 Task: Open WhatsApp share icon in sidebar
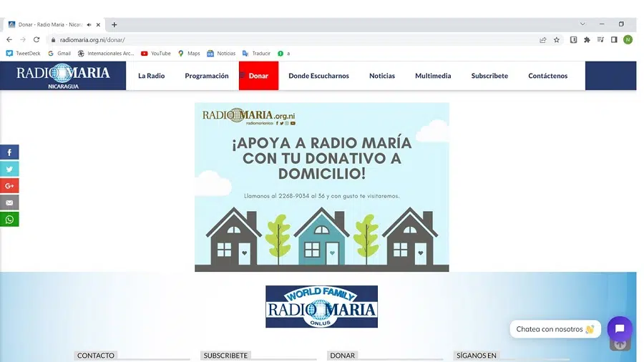(x=9, y=220)
